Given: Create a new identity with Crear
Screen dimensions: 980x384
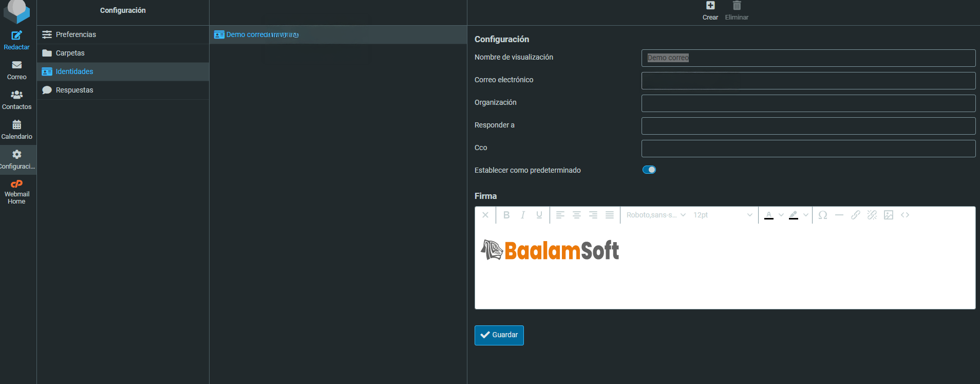Looking at the screenshot, I should point(710,11).
